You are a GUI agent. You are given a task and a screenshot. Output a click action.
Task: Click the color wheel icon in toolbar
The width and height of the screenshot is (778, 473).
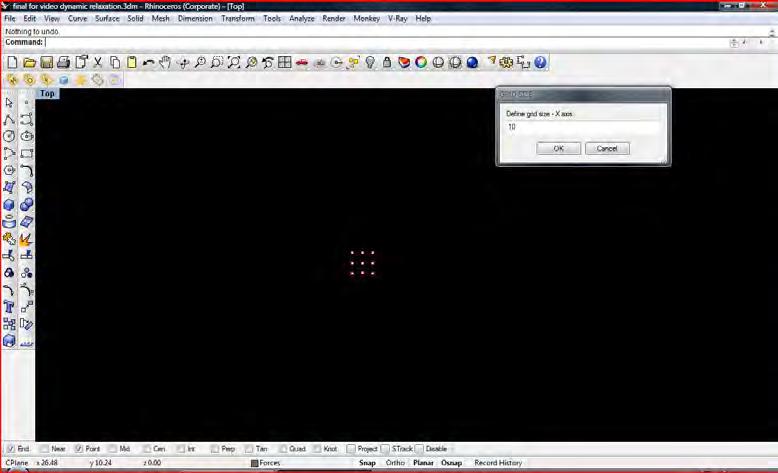tap(421, 63)
